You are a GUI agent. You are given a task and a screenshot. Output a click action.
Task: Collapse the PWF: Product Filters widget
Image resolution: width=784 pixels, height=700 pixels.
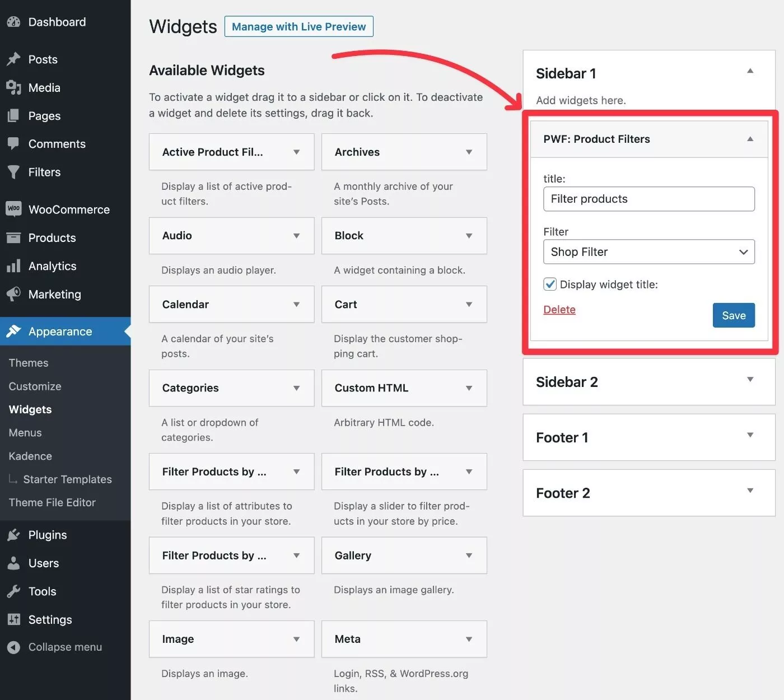point(750,139)
